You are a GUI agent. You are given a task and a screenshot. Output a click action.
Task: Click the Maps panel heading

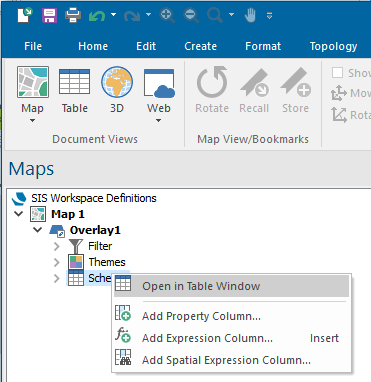(31, 168)
